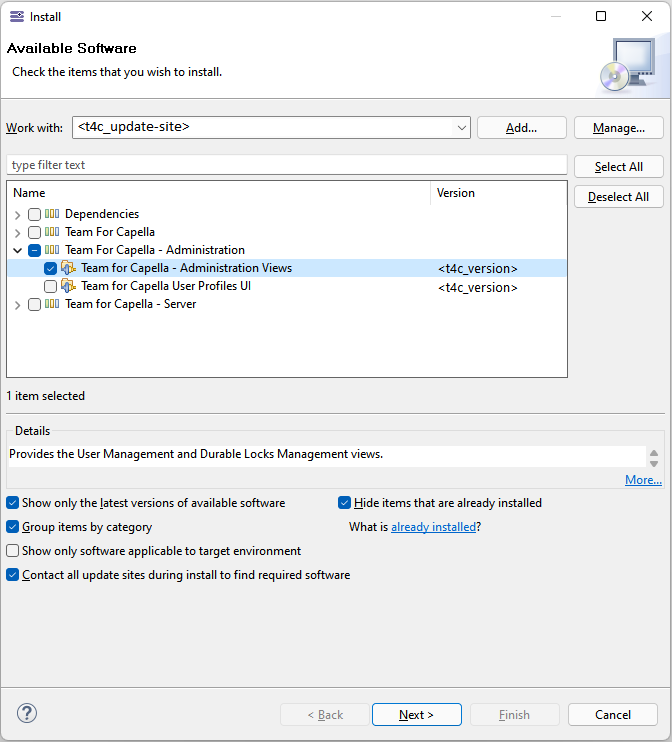Image resolution: width=672 pixels, height=742 pixels.
Task: Toggle Hide items that are already installed
Action: point(345,503)
